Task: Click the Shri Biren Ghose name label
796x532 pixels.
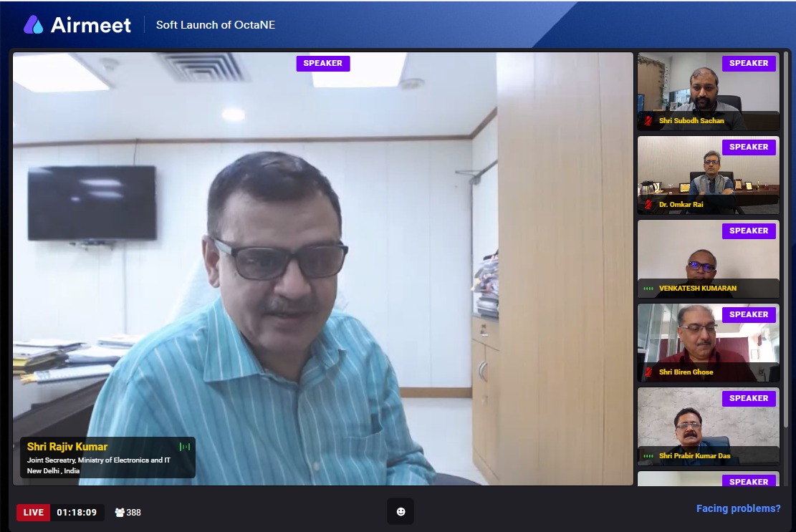Action: (x=686, y=372)
